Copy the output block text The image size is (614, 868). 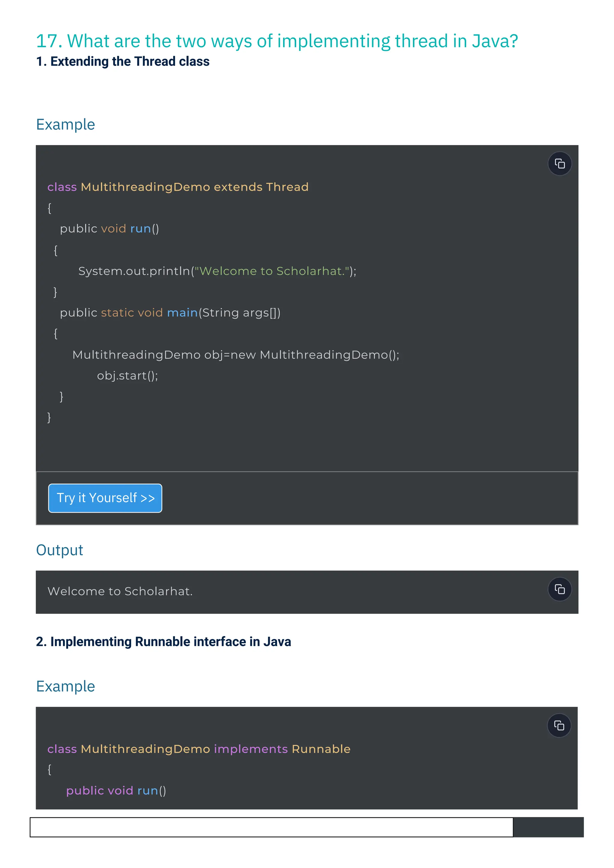pos(559,589)
